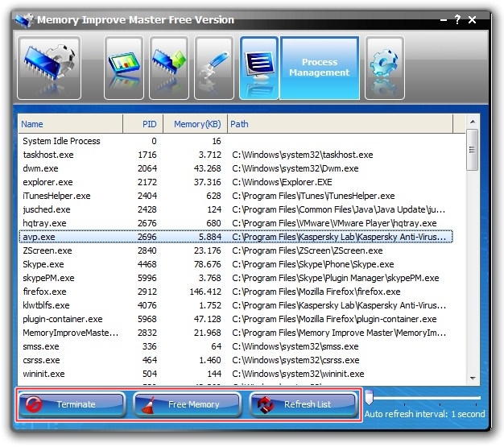Close the Memory Improve Master window
The width and height of the screenshot is (504, 447).
tap(472, 20)
